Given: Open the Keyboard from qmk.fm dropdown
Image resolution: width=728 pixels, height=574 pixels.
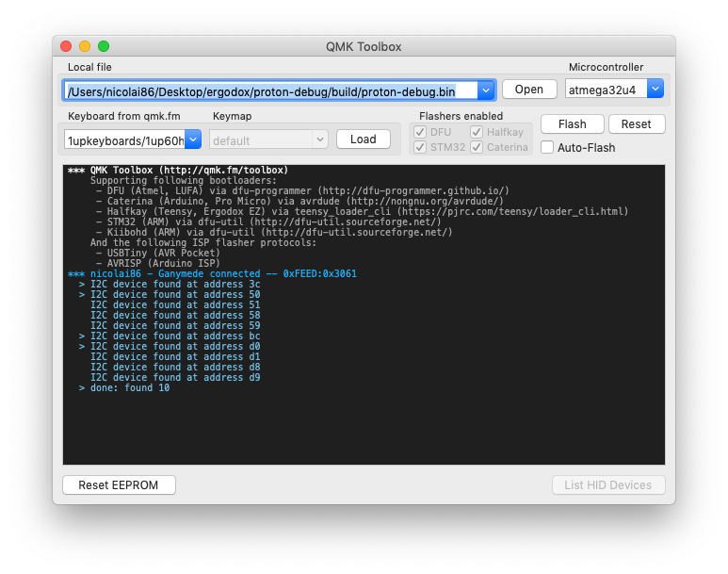Looking at the screenshot, I should (193, 139).
